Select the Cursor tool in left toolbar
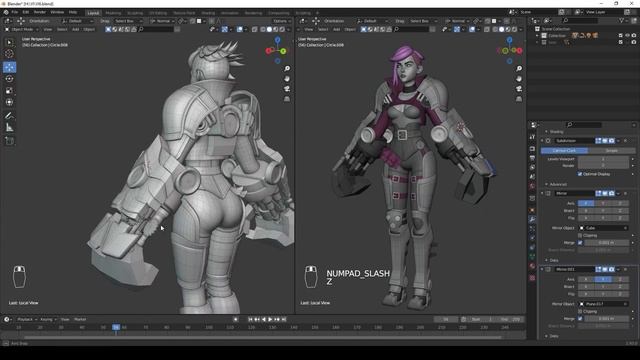The width and height of the screenshot is (640, 360). click(9, 54)
